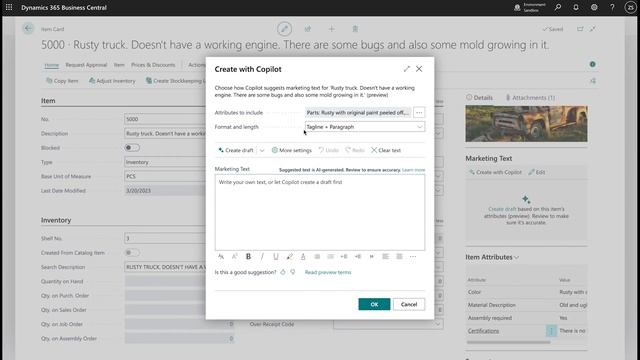
Task: Open search magnifier in top bar
Action: pyautogui.click(x=558, y=7)
